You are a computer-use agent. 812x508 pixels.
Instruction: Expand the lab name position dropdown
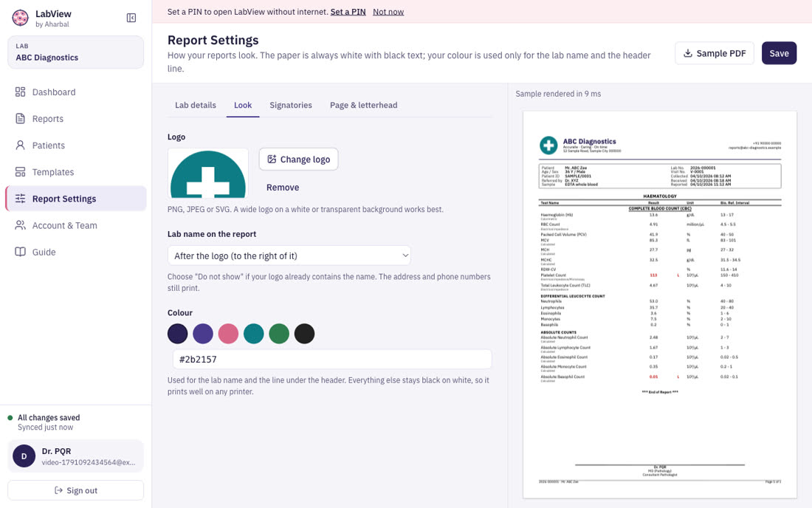(289, 255)
